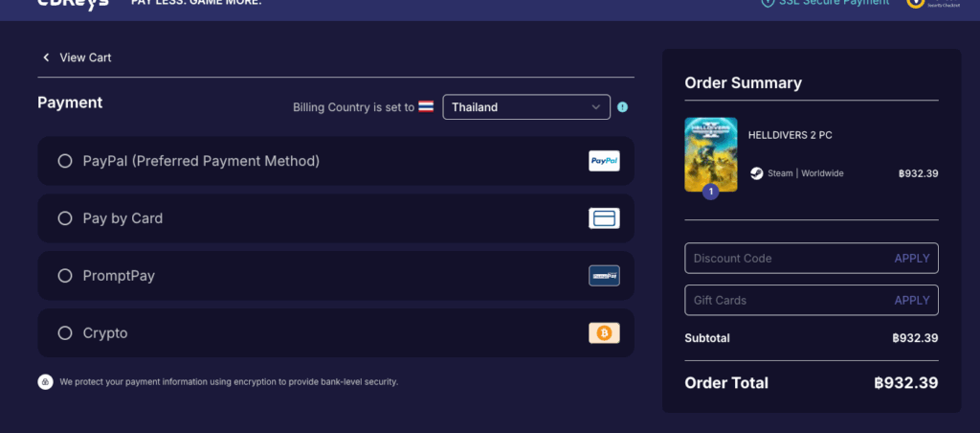Viewport: 980px width, 433px height.
Task: Click the credit card icon
Action: point(604,218)
